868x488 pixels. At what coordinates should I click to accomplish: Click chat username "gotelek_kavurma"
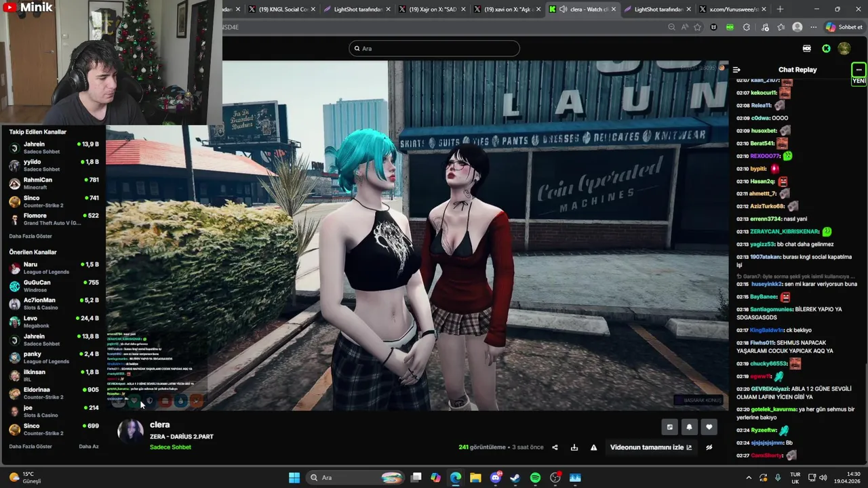point(773,409)
